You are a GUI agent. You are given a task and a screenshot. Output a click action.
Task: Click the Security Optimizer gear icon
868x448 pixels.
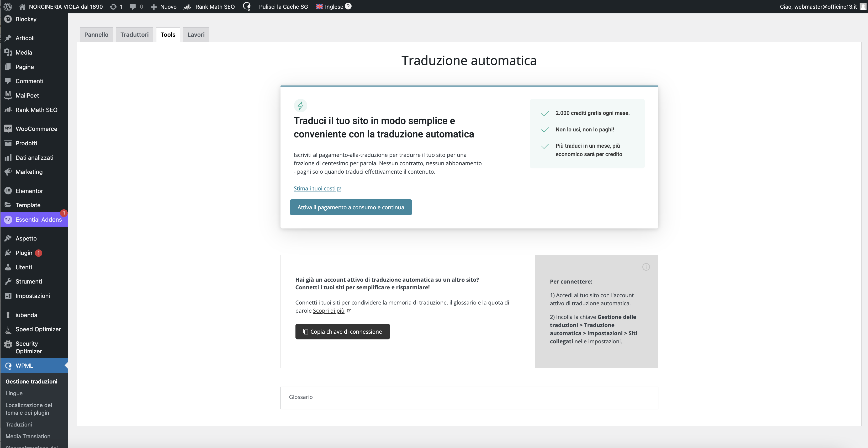pos(8,344)
